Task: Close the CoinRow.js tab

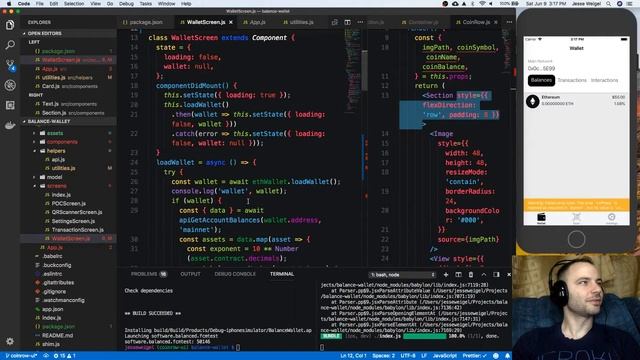Action: pos(496,22)
